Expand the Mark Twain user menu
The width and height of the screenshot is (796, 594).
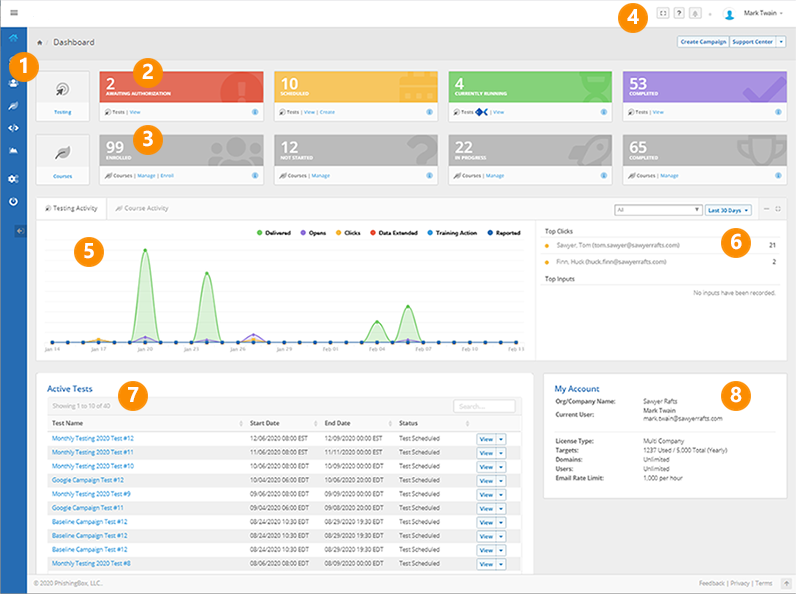click(x=765, y=14)
